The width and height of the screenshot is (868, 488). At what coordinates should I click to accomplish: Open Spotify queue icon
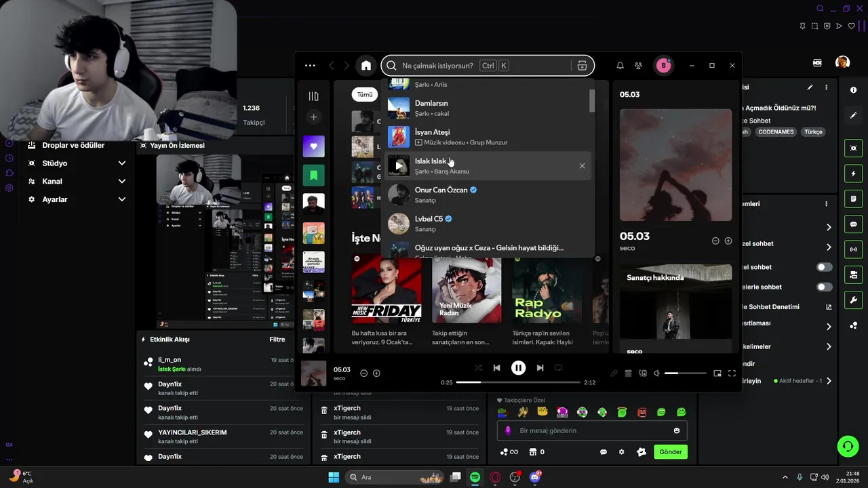(628, 373)
